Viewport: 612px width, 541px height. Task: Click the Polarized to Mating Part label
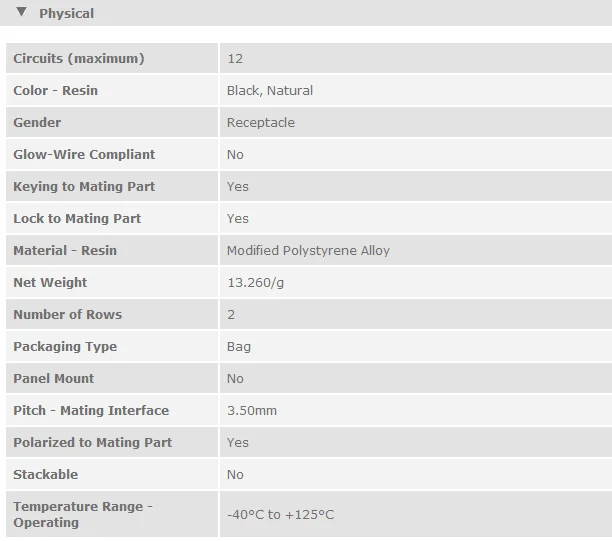tap(93, 443)
